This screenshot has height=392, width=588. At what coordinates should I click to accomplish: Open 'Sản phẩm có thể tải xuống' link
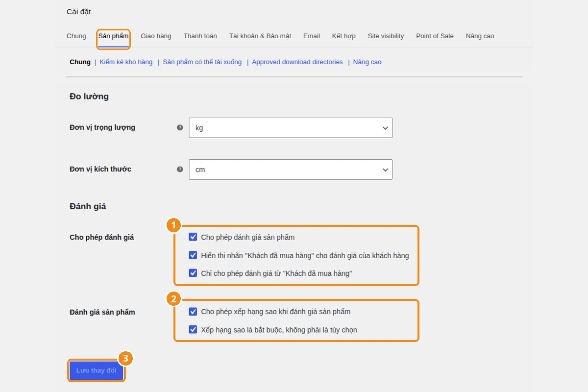pyautogui.click(x=202, y=62)
